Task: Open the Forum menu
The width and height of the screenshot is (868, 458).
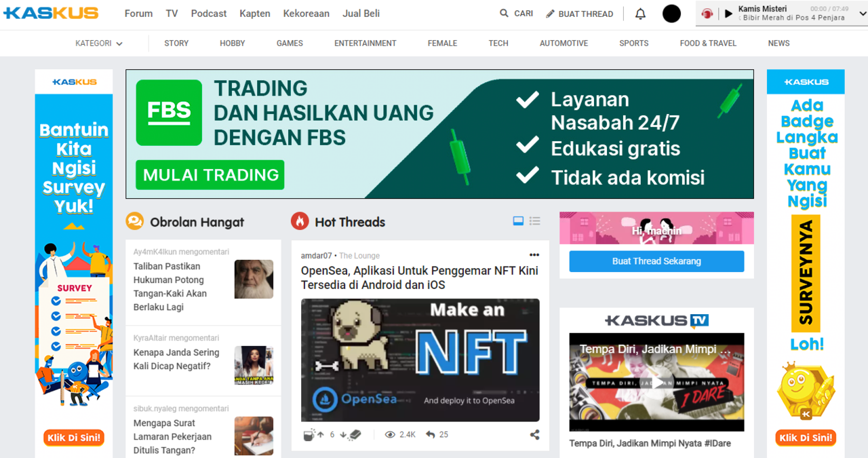Action: click(138, 14)
